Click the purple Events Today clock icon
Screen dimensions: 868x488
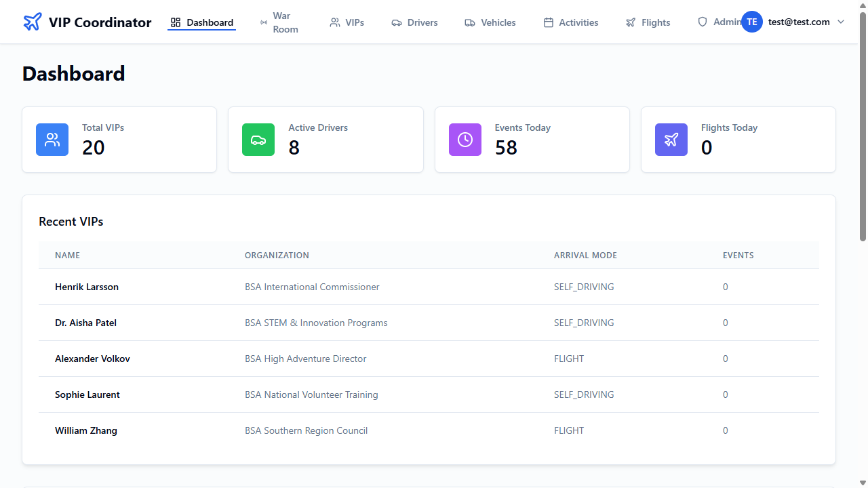[465, 140]
